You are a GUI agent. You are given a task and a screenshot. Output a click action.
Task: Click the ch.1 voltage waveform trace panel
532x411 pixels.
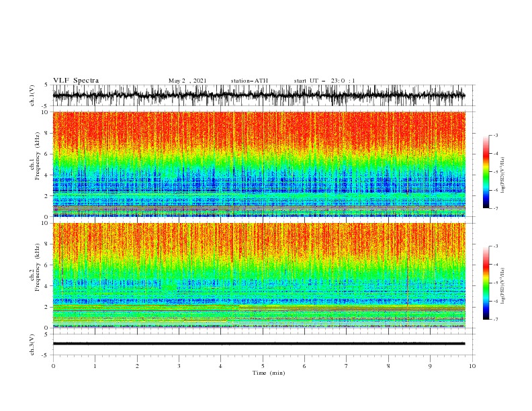[259, 95]
